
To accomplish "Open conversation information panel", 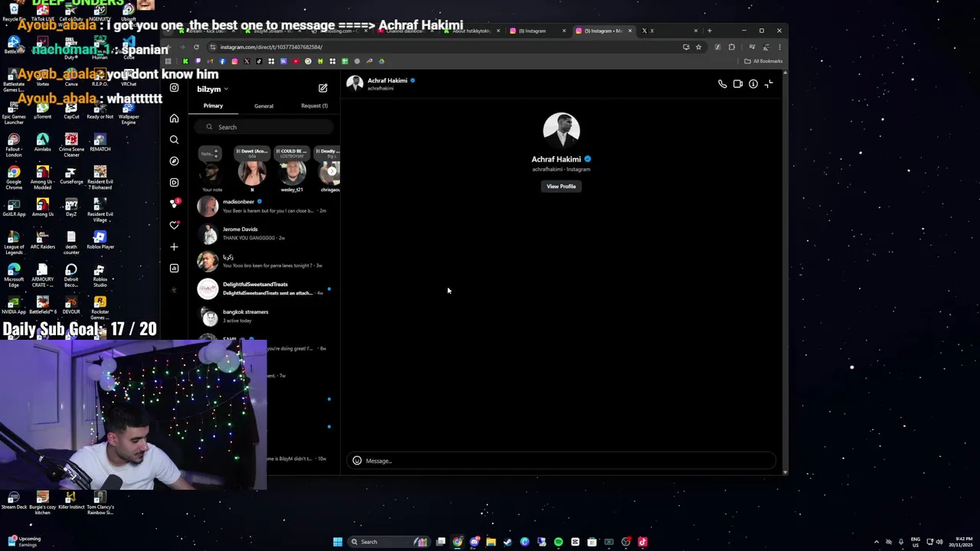I will pyautogui.click(x=753, y=84).
